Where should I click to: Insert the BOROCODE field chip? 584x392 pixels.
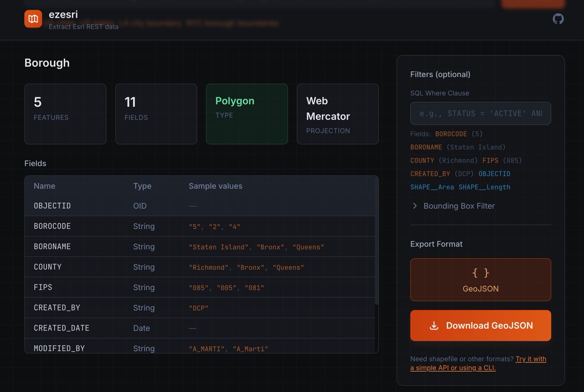tap(451, 134)
